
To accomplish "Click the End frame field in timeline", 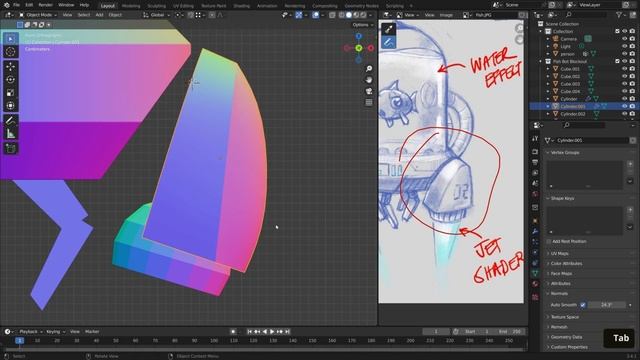I will (510, 332).
